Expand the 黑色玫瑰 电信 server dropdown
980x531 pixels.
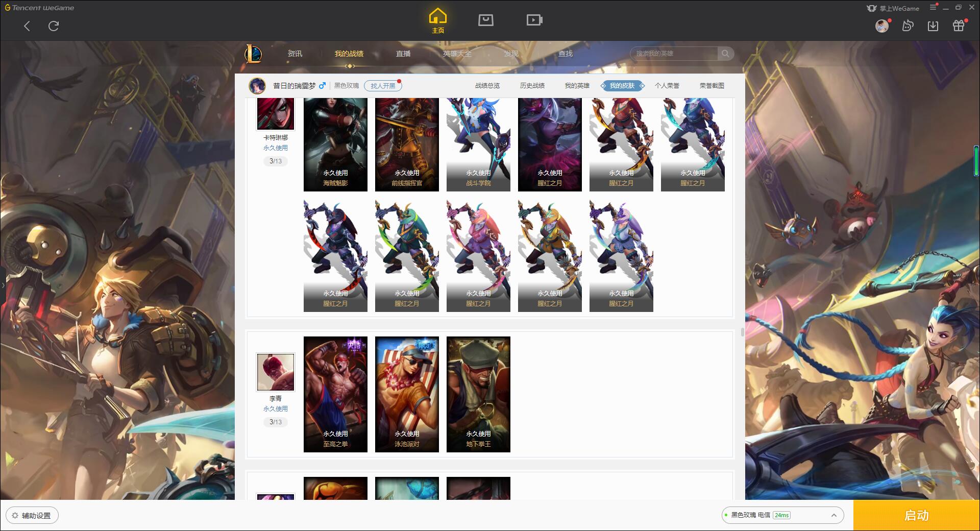[x=782, y=515]
